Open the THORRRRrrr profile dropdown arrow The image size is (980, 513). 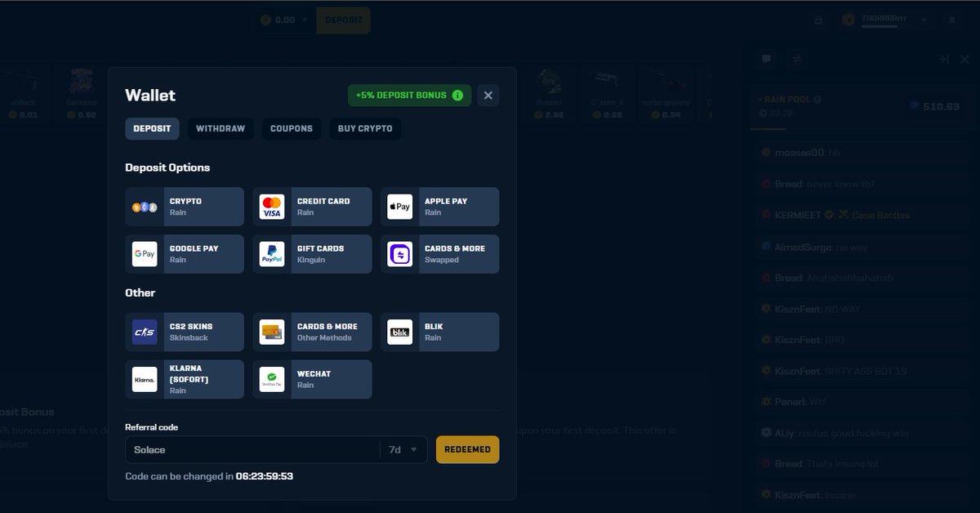point(924,19)
